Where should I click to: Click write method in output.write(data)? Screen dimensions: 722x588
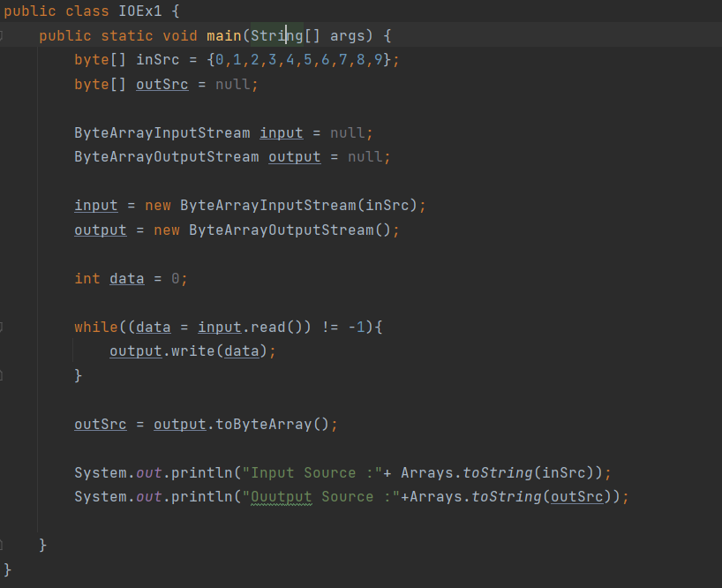(193, 351)
